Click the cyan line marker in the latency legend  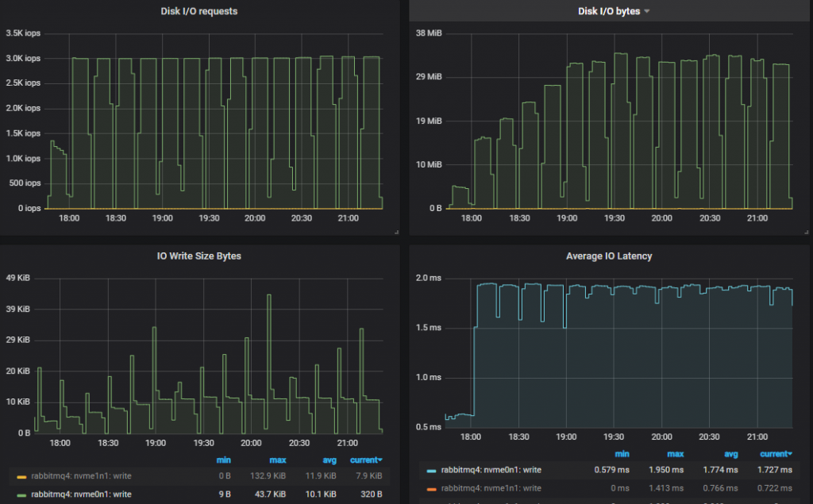pos(433,469)
